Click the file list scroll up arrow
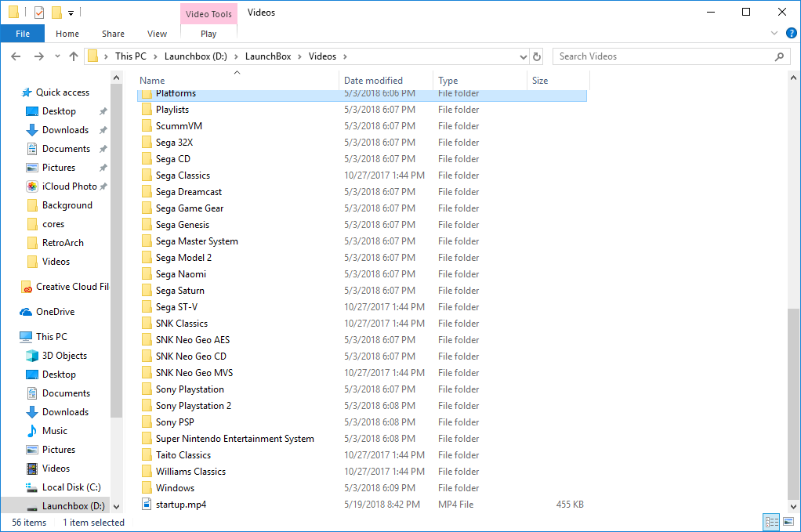 pyautogui.click(x=793, y=78)
